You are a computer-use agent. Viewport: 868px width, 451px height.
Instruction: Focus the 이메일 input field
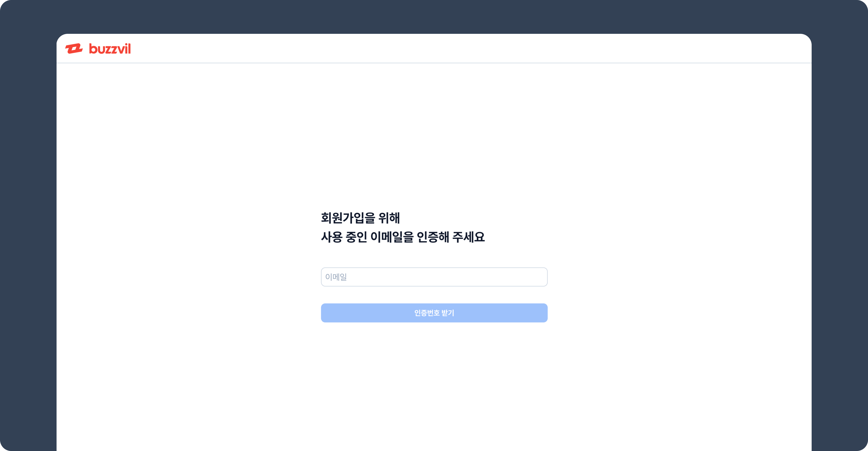pos(434,277)
